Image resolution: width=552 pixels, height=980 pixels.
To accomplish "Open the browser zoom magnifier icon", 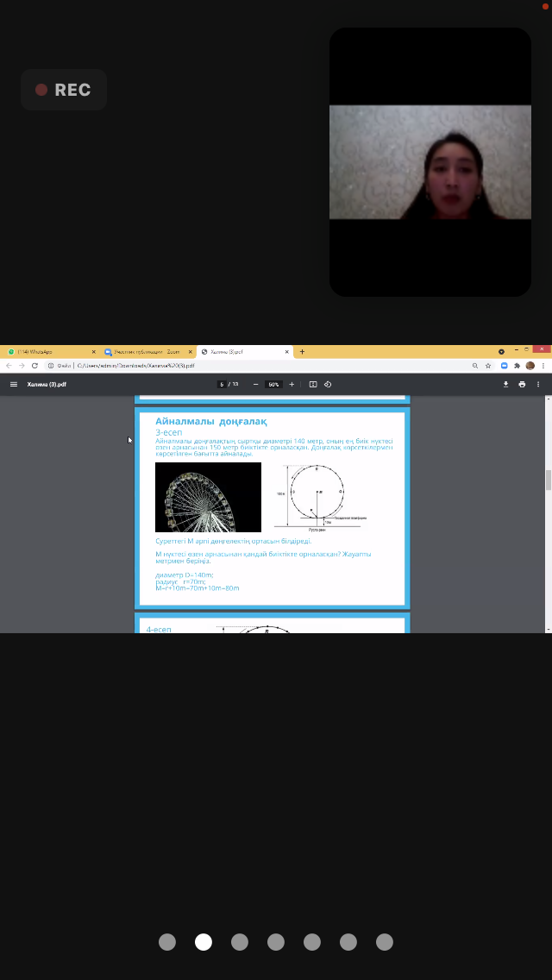I will pos(475,366).
